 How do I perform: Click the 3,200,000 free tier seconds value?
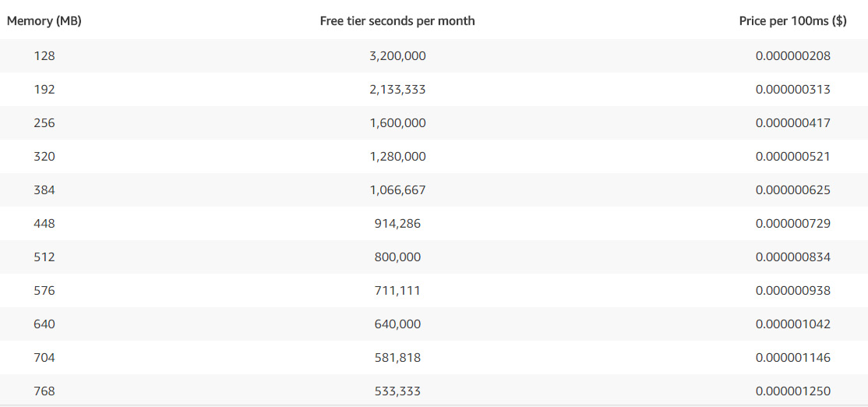[x=397, y=56]
